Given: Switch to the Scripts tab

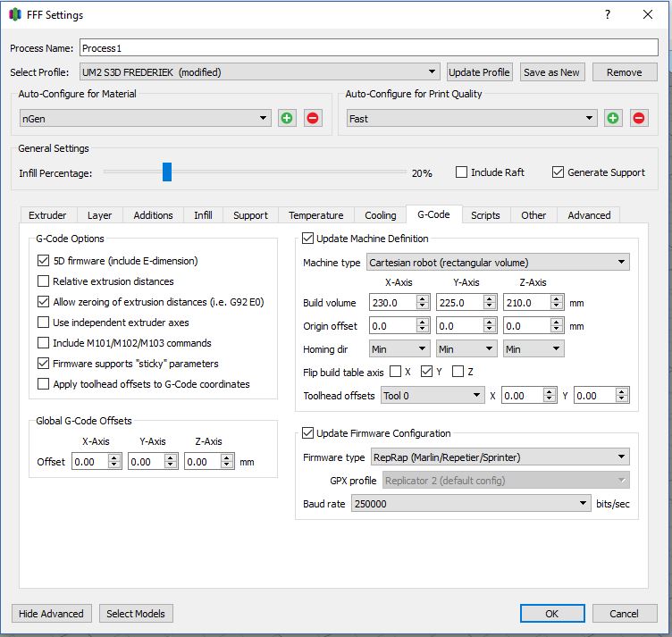Looking at the screenshot, I should [485, 215].
